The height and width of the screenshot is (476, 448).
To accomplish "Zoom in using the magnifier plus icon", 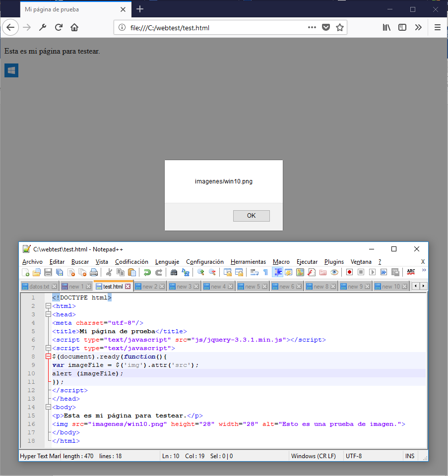I will (200, 272).
